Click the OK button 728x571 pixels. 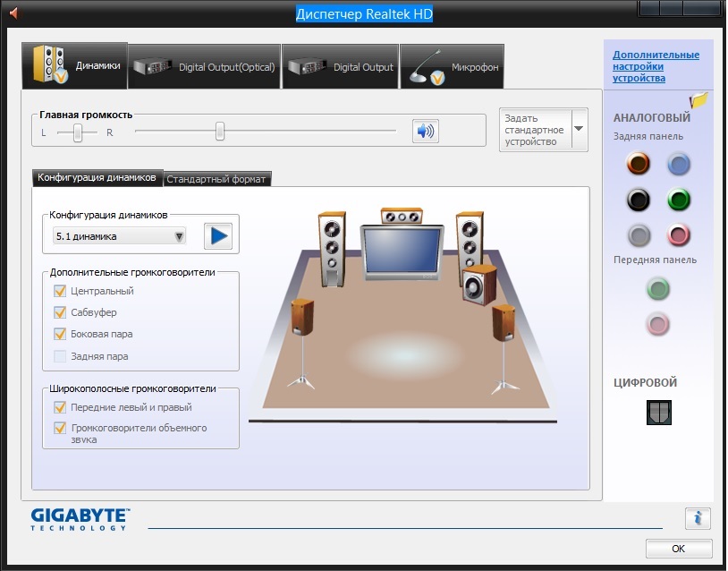pyautogui.click(x=678, y=549)
